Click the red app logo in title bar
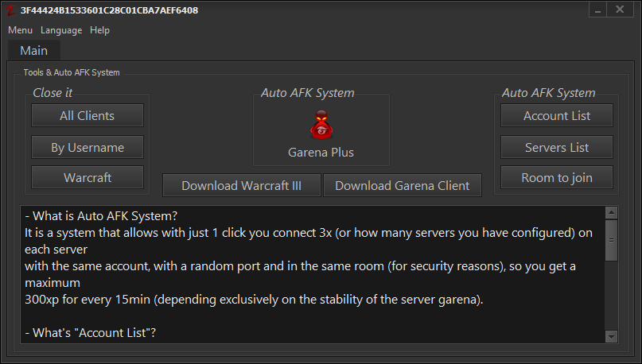The height and width of the screenshot is (364, 642). tap(10, 10)
